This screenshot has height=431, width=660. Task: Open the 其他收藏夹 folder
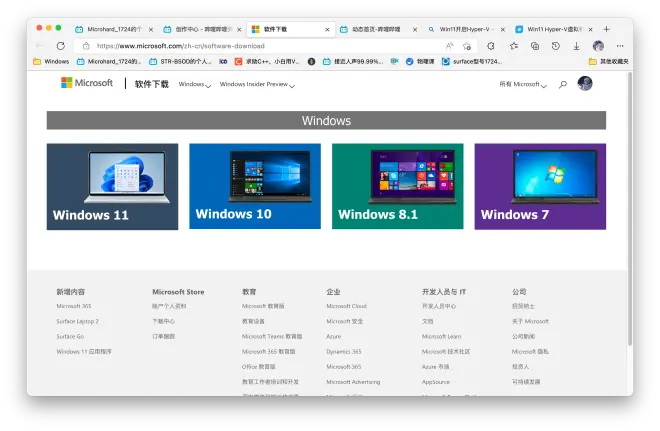(x=608, y=61)
